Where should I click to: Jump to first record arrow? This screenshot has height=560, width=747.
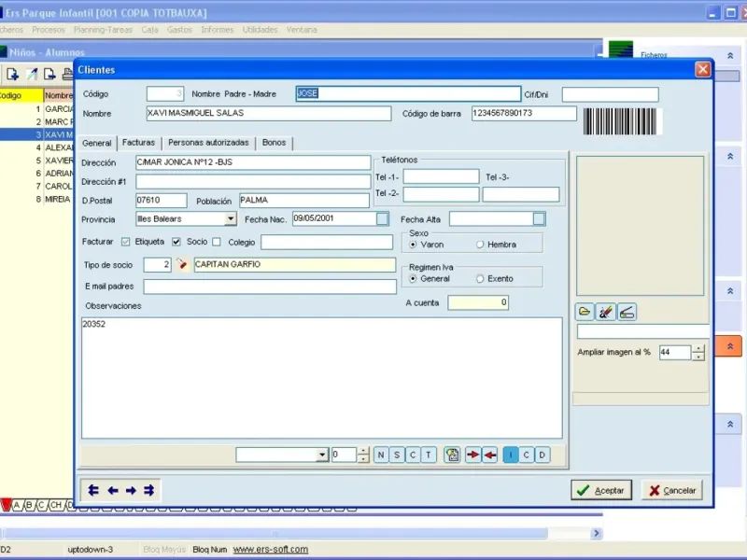pos(93,490)
